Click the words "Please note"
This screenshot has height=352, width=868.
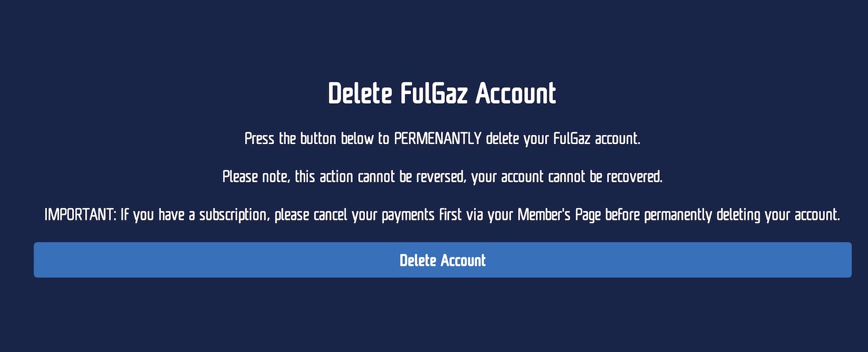click(255, 177)
